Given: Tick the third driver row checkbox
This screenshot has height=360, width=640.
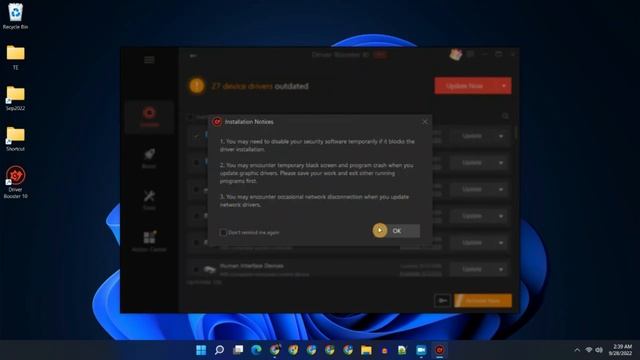Looking at the screenshot, I should pyautogui.click(x=196, y=189).
